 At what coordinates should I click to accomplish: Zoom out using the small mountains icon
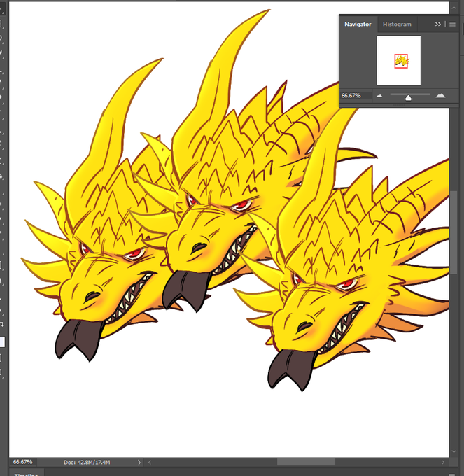pos(379,96)
